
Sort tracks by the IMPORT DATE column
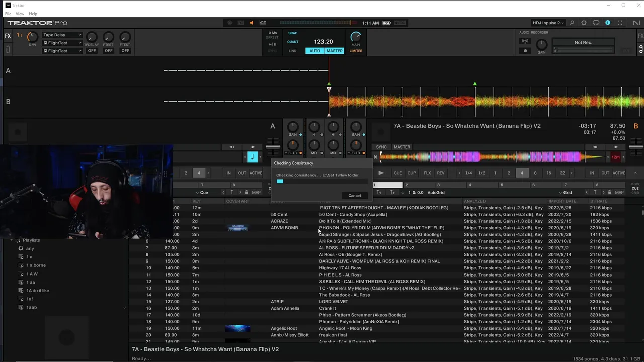pyautogui.click(x=568, y=201)
